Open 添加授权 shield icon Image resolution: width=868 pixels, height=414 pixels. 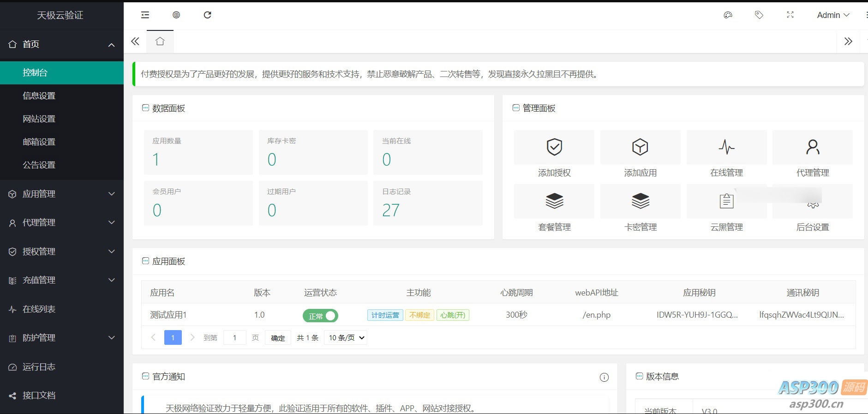[554, 148]
